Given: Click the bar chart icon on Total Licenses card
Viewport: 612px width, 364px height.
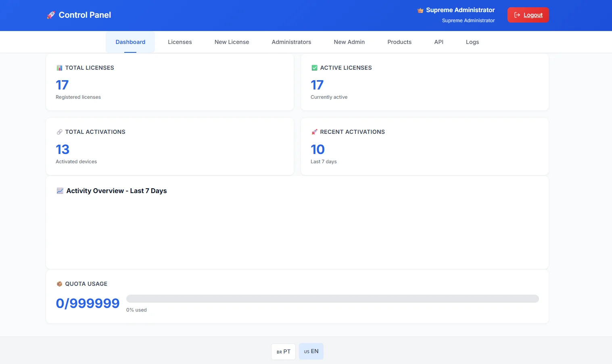Looking at the screenshot, I should pos(59,67).
